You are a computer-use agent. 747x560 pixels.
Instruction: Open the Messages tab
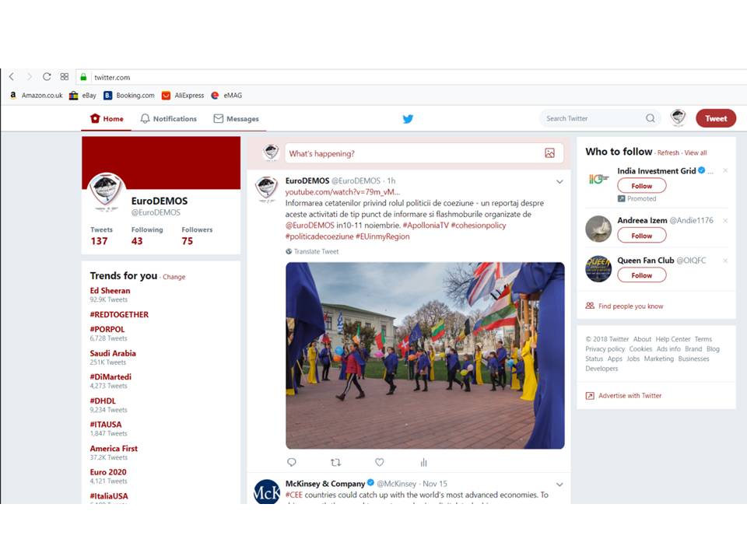237,118
